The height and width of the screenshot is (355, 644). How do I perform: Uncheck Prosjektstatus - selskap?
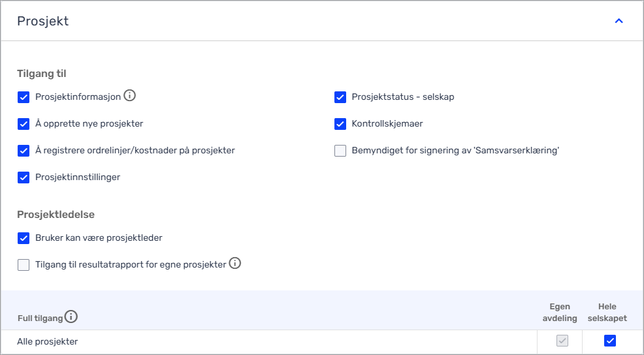[340, 97]
